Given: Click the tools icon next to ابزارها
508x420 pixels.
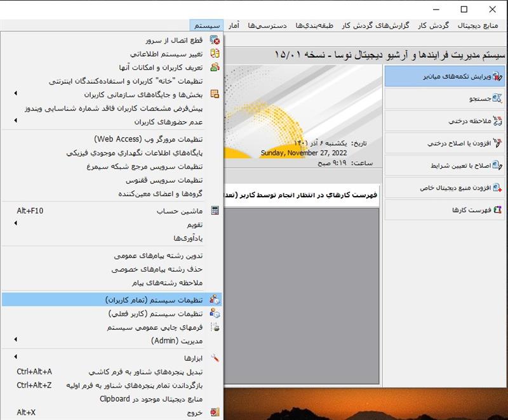Looking at the screenshot, I should tap(215, 358).
